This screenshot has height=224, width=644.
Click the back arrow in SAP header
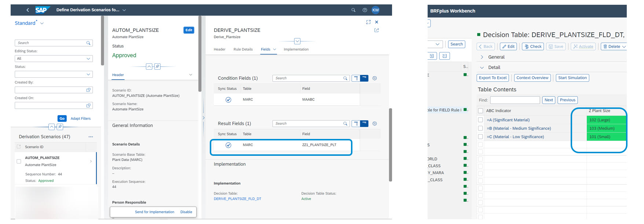point(28,10)
